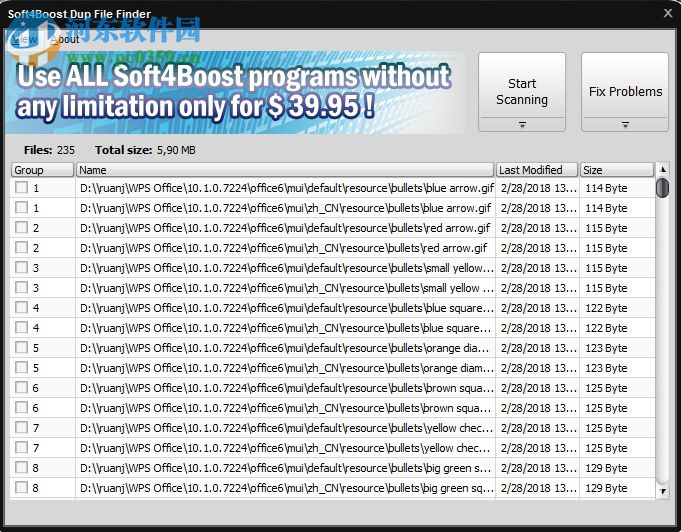The height and width of the screenshot is (532, 681).
Task: Check the box for default blue arrow.gif
Action: coord(21,188)
